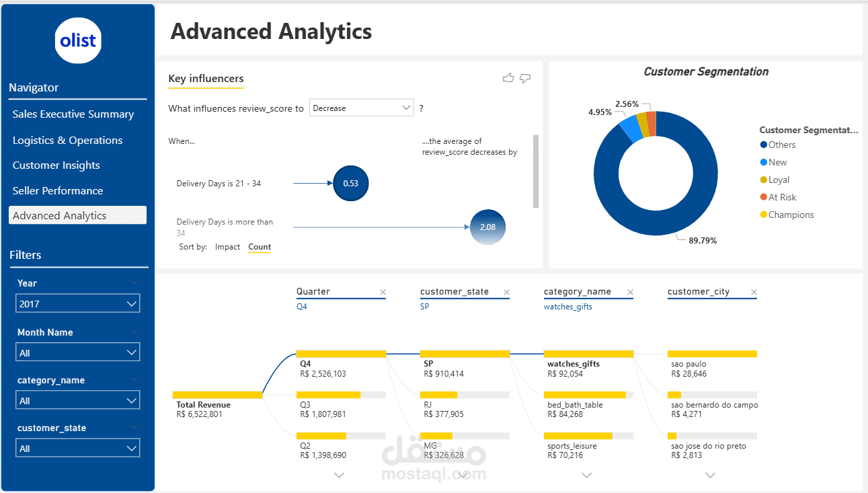This screenshot has height=493, width=868.
Task: Show more customer cities via down chevron
Action: click(x=711, y=476)
